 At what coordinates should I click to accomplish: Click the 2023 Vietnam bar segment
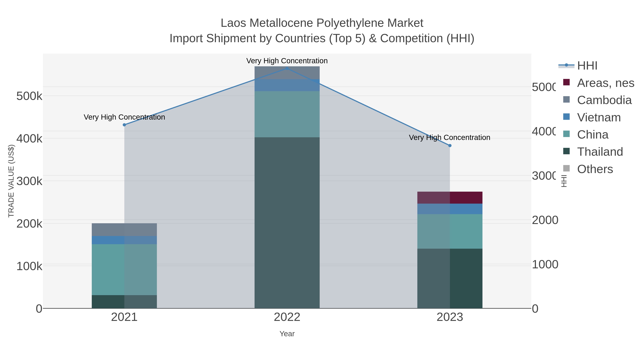pos(450,209)
